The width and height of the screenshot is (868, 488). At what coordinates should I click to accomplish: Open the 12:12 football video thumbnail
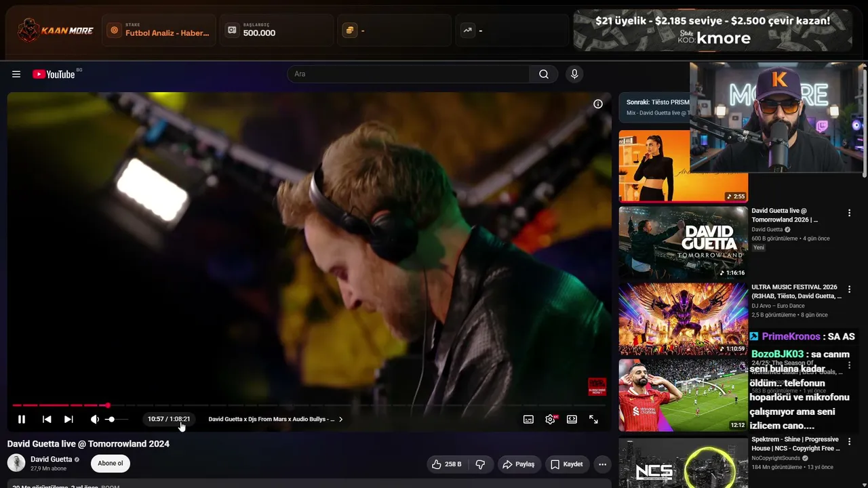point(683,395)
